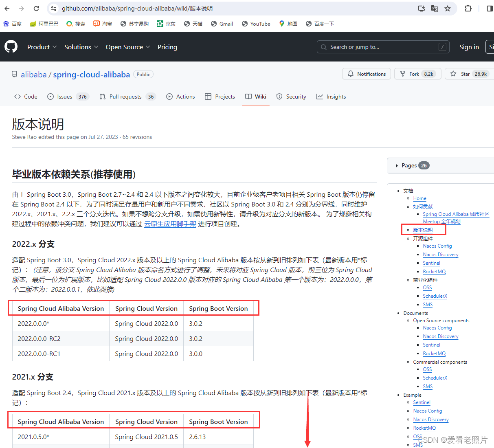
Task: Bookmark this page with star icon
Action: (448, 9)
